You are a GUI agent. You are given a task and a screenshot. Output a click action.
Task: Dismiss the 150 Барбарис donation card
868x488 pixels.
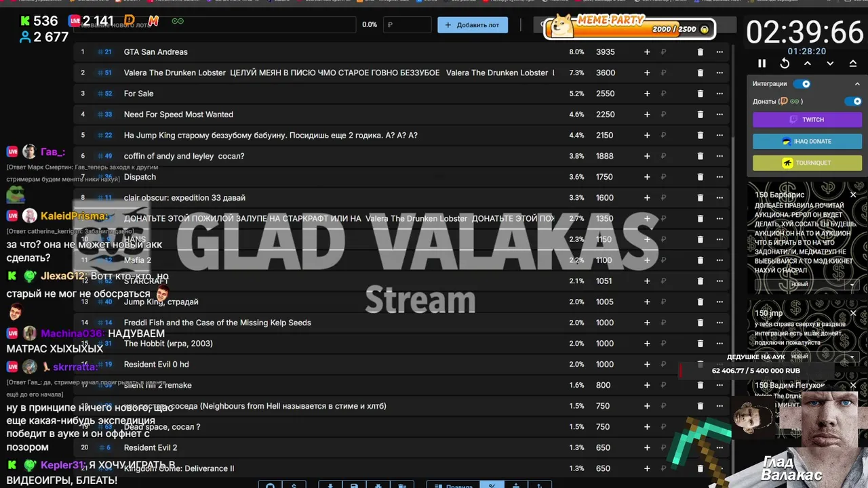[853, 195]
